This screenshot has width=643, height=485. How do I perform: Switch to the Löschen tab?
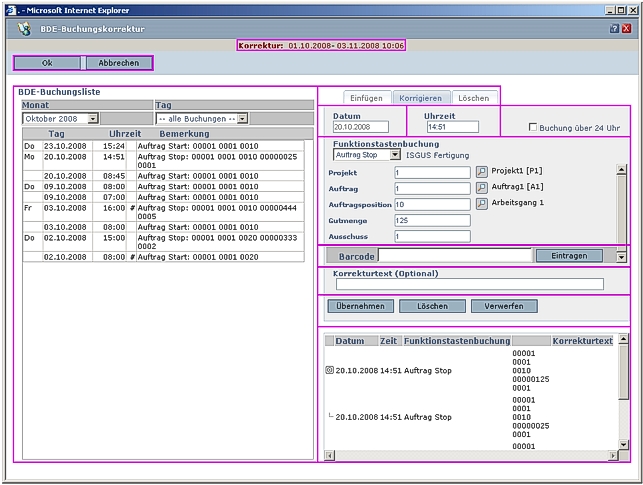[474, 98]
